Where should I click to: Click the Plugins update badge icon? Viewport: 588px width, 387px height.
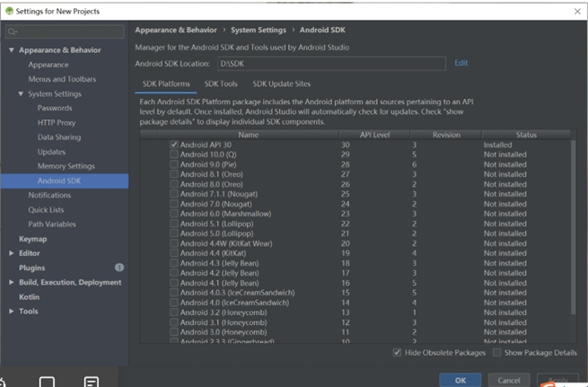click(119, 268)
